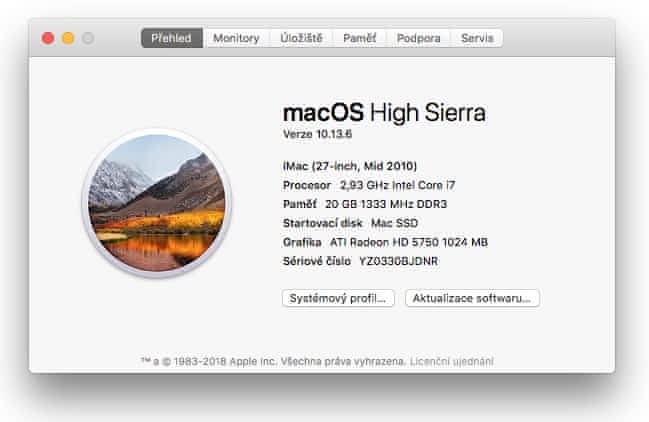Click the Systémový profil... button
Screen dimensions: 649x422
[338, 298]
